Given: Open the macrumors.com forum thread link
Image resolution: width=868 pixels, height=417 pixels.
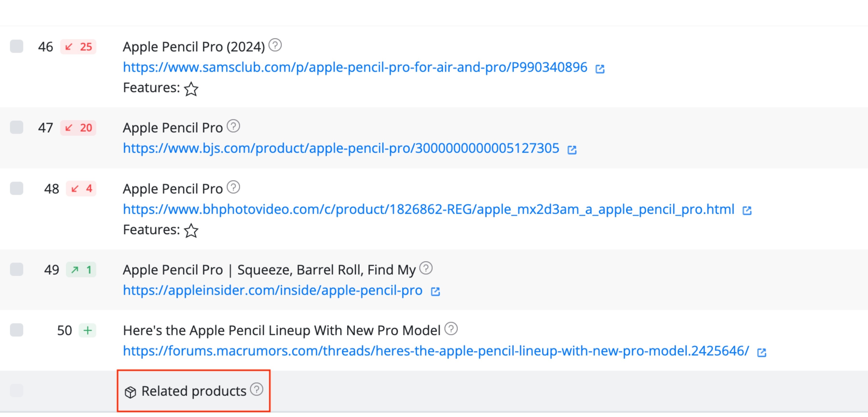Looking at the screenshot, I should pos(435,352).
